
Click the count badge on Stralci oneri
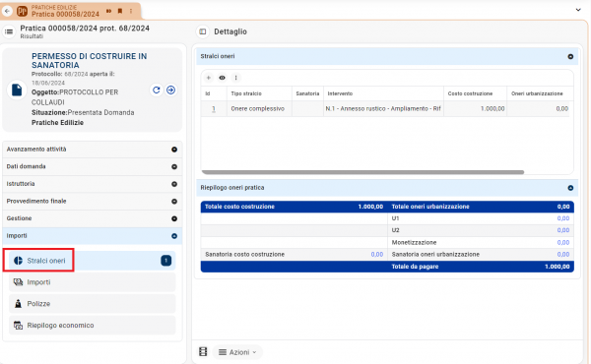click(165, 261)
